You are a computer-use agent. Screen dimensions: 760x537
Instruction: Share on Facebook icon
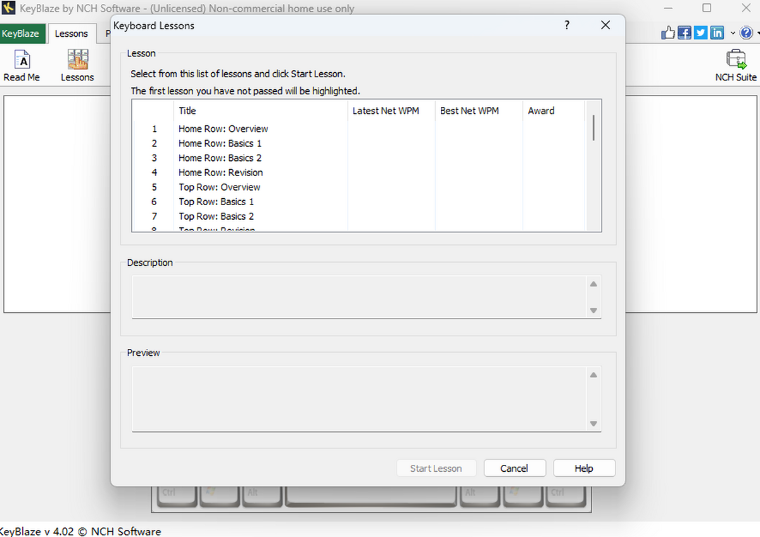[x=684, y=33]
